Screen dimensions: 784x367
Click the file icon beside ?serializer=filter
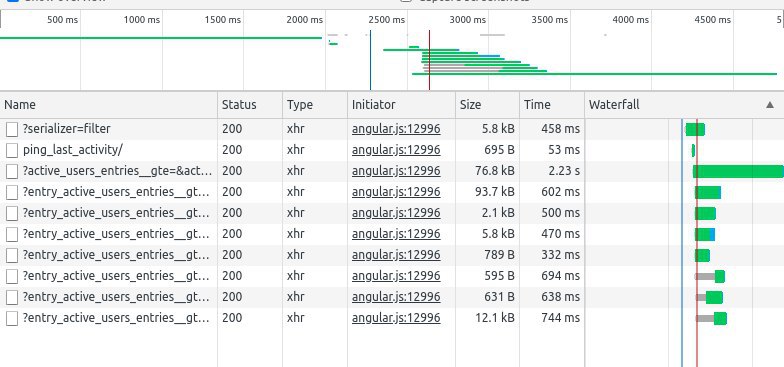click(12, 130)
